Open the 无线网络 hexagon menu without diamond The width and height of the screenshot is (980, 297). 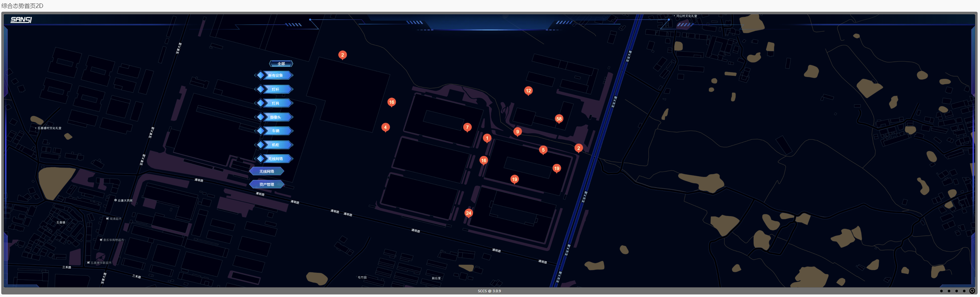tap(267, 171)
